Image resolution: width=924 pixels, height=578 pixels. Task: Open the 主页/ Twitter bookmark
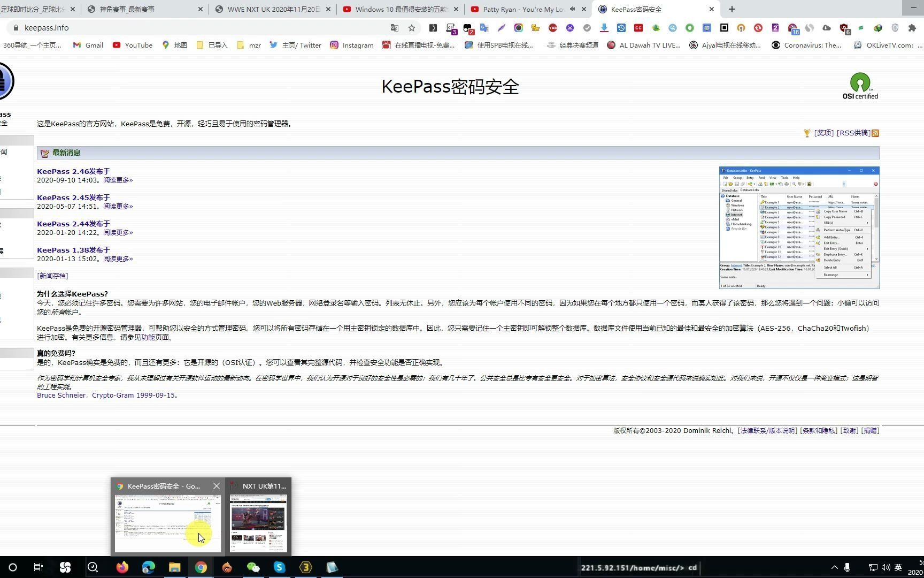[295, 45]
